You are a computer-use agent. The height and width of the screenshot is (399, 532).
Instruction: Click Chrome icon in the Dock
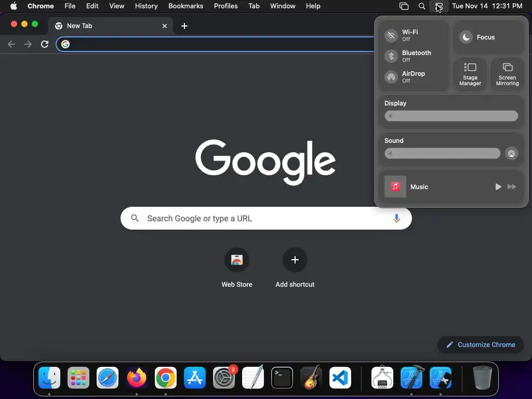click(166, 378)
